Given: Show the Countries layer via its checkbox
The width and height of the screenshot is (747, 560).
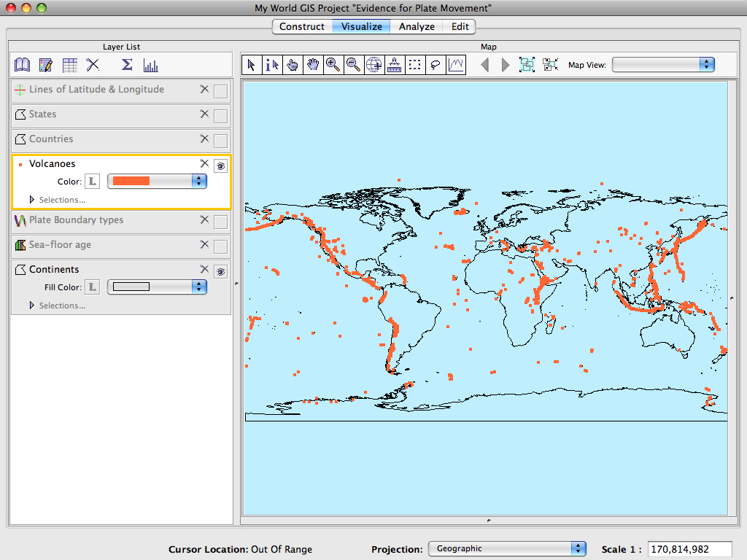Looking at the screenshot, I should (220, 141).
